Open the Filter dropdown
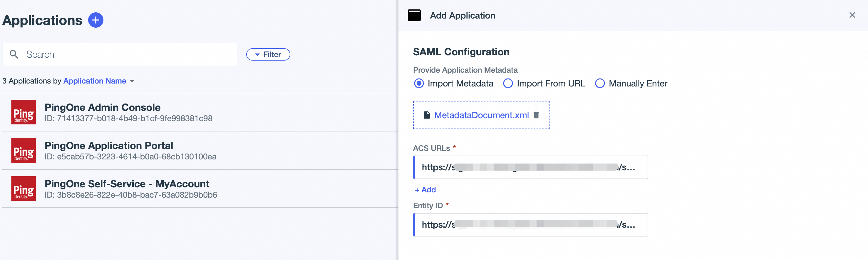The width and height of the screenshot is (868, 260). [268, 54]
